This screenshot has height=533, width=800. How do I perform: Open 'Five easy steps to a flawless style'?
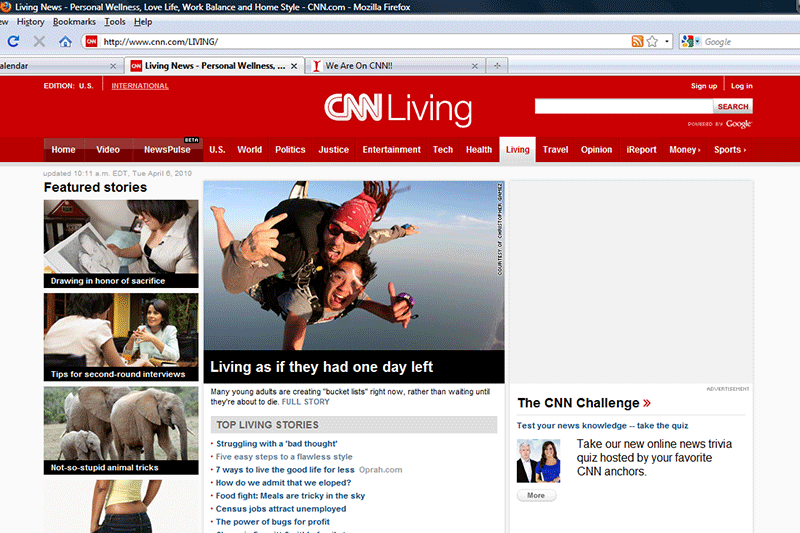pyautogui.click(x=284, y=456)
